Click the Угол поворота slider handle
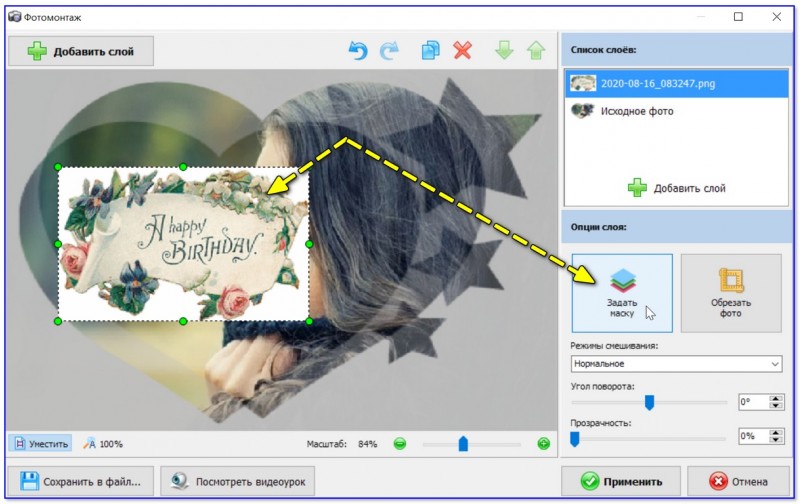The image size is (800, 504). pos(649,402)
